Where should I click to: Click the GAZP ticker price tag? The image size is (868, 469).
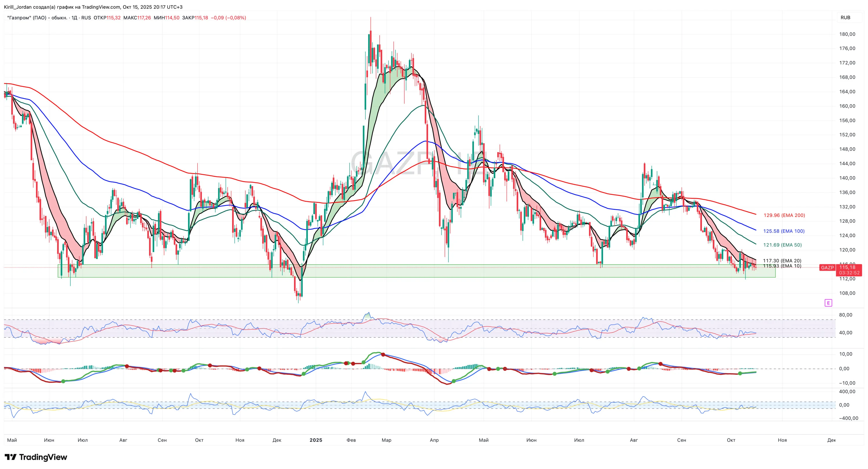827,268
